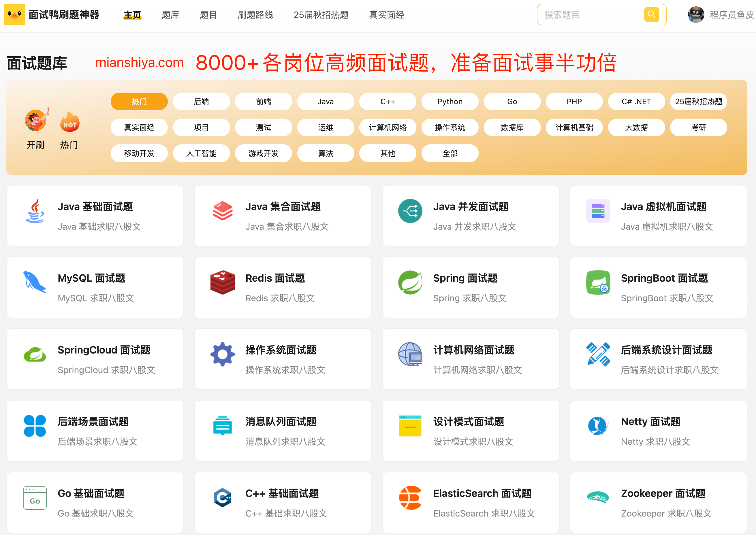This screenshot has width=756, height=535.
Task: Pick the 数据库 category tag
Action: click(x=512, y=127)
